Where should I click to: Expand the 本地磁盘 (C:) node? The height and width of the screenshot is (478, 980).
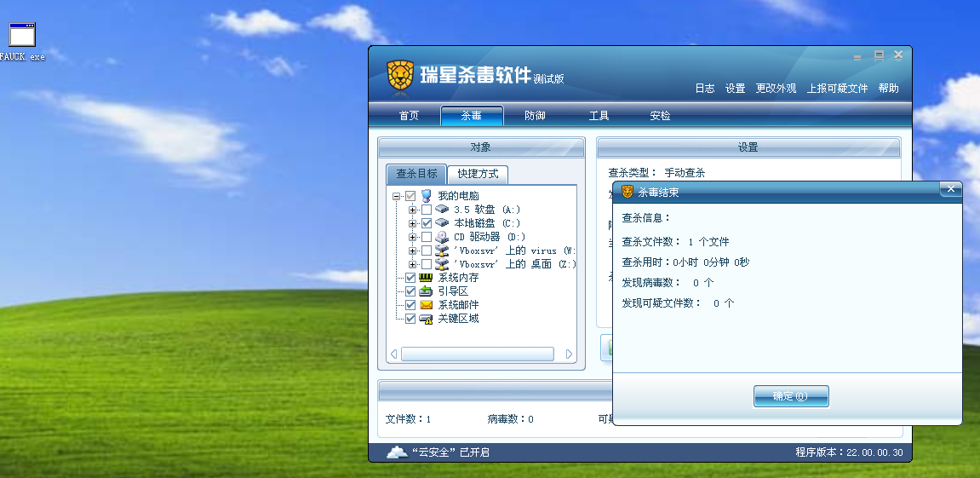[412, 224]
